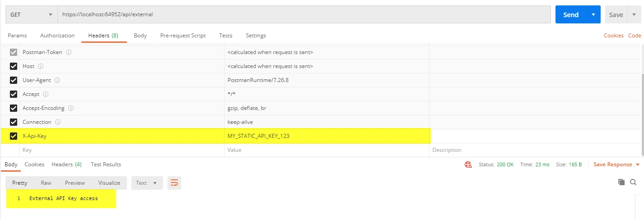Click the network globe icon beside Status
The width and height of the screenshot is (644, 219).
click(x=468, y=164)
